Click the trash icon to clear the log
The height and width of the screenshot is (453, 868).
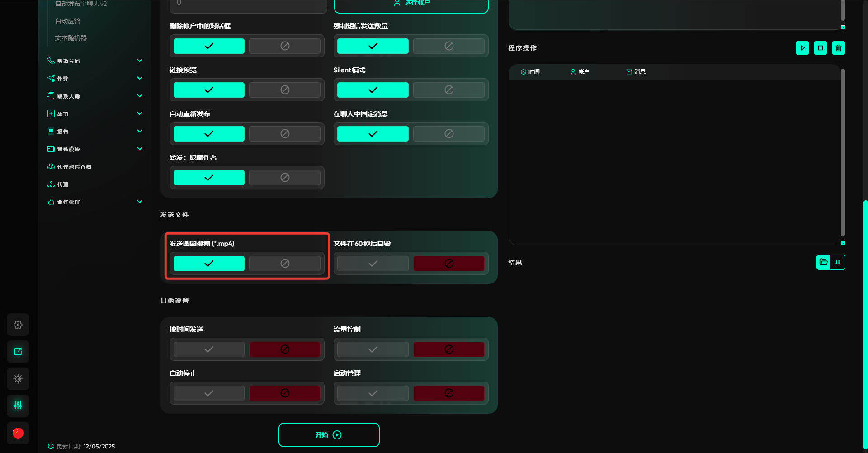(838, 48)
